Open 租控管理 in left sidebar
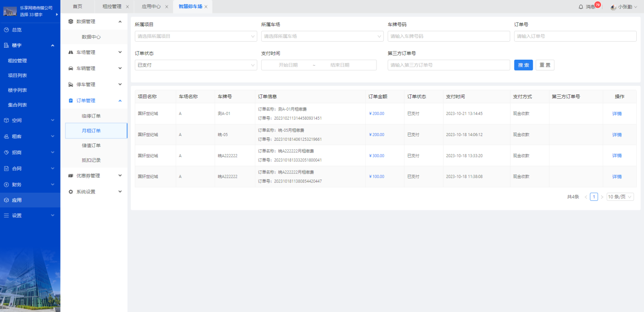The width and height of the screenshot is (644, 312). (18, 61)
